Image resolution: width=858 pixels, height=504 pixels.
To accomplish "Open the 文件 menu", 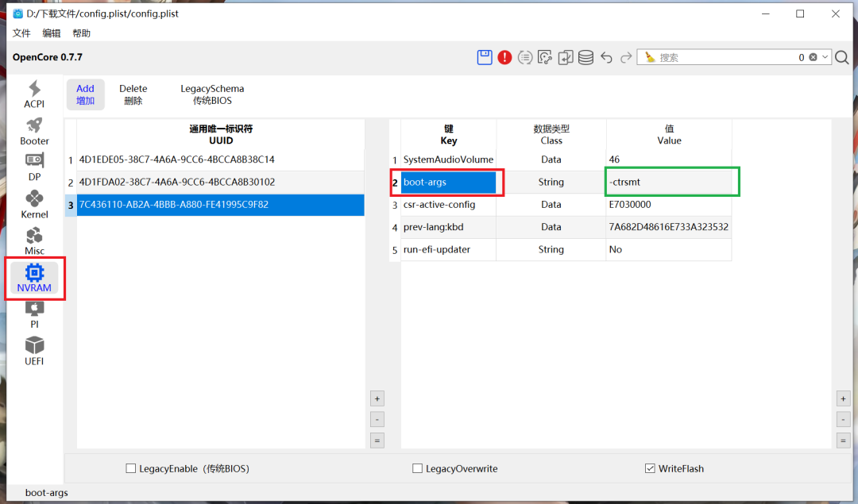I will coord(21,33).
